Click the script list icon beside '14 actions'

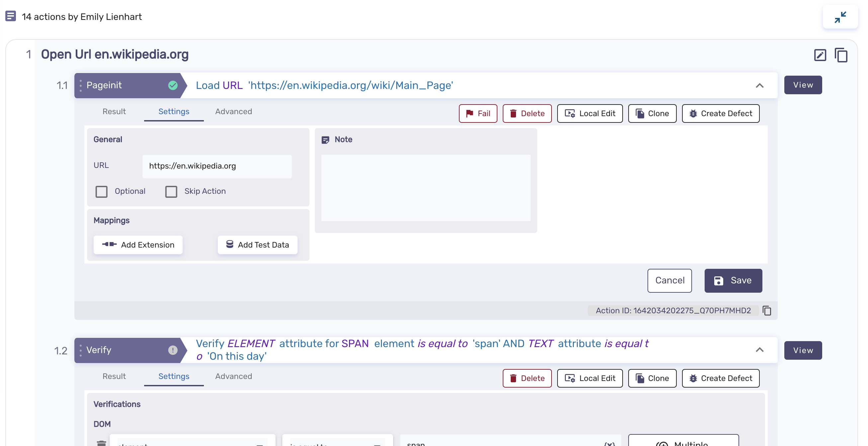click(11, 16)
